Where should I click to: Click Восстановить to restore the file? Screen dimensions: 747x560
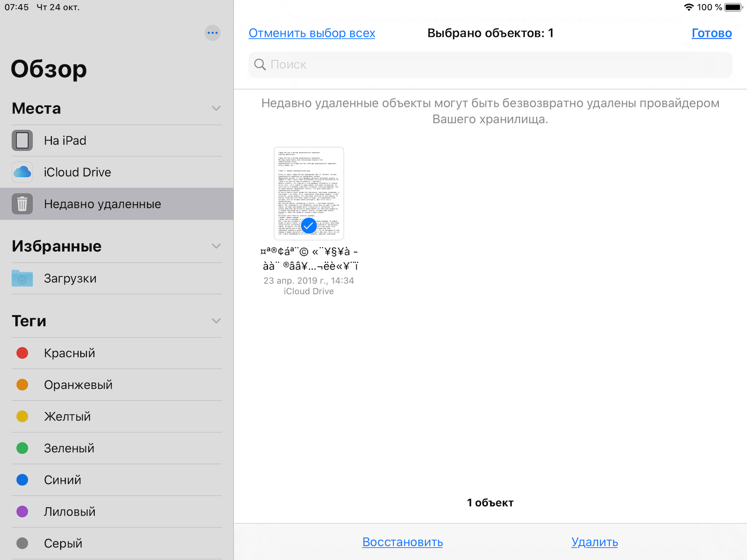pos(402,542)
